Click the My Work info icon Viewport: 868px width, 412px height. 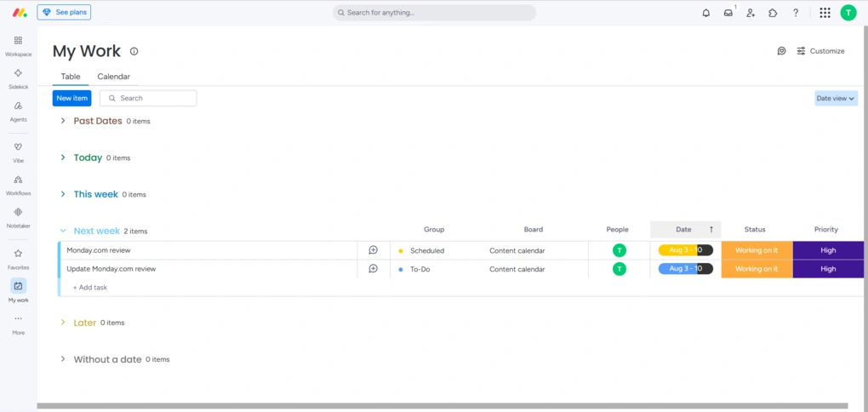point(134,51)
